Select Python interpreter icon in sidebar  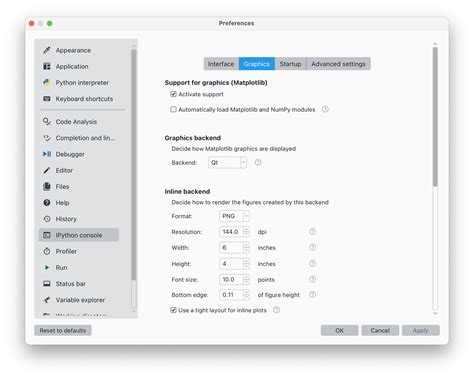[x=47, y=82]
